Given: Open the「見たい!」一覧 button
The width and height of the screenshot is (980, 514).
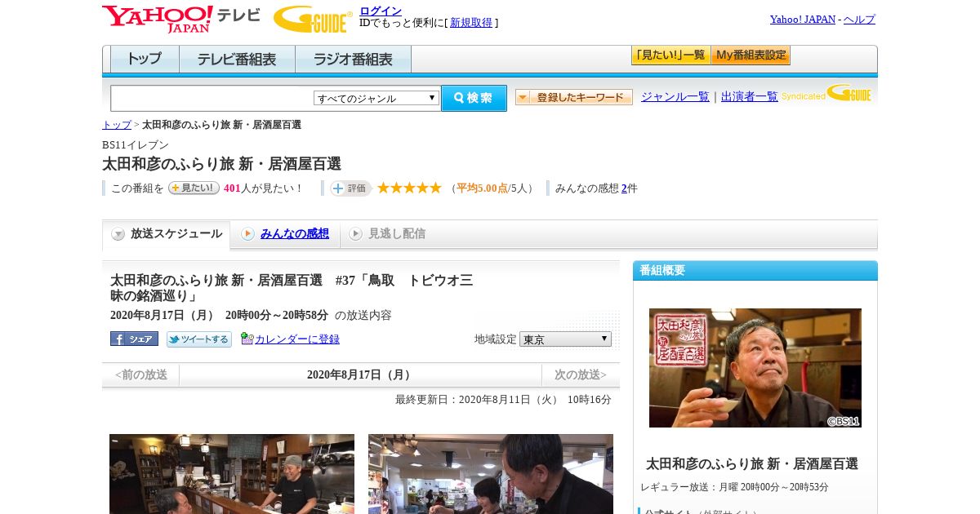Looking at the screenshot, I should coord(670,55).
